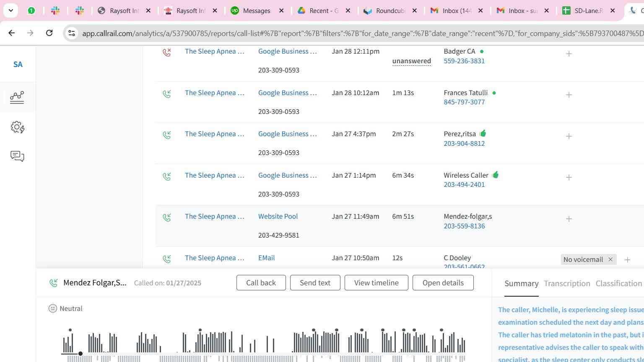644x362 pixels.
Task: Open the Analytics chart icon in sidebar
Action: tap(17, 97)
